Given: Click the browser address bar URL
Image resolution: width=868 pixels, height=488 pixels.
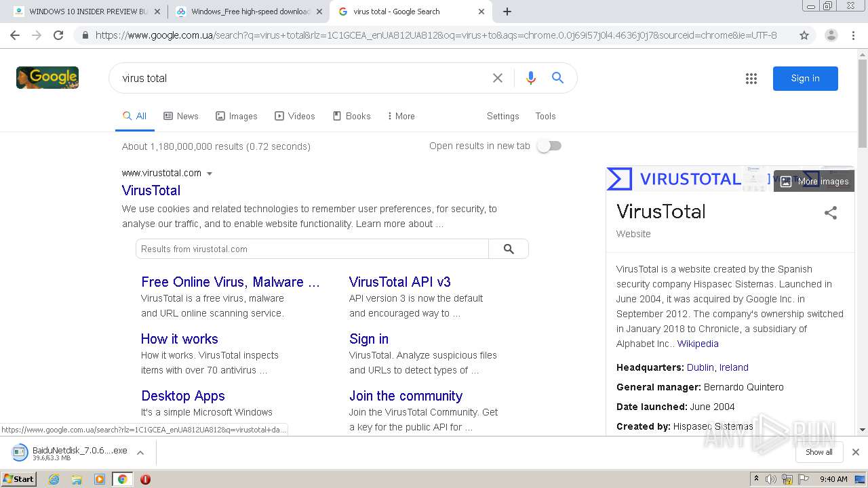Looking at the screenshot, I should (436, 35).
